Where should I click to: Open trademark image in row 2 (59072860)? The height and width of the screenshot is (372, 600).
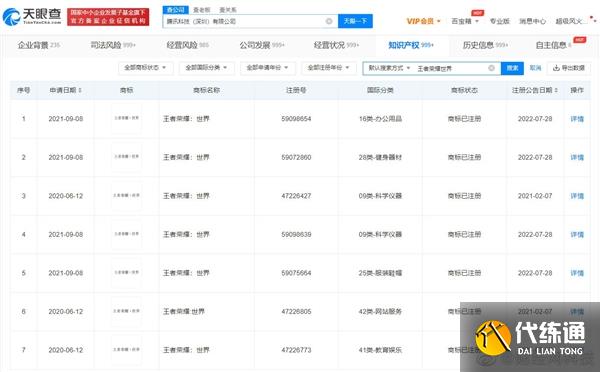click(126, 157)
